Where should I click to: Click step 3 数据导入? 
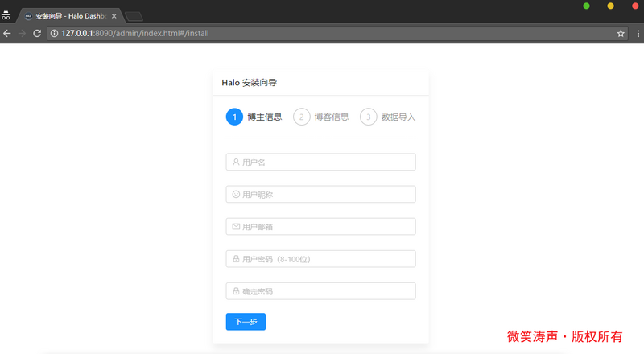388,117
